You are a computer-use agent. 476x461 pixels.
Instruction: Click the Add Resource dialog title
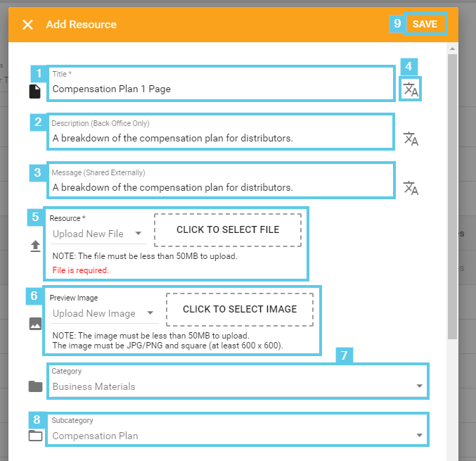(x=81, y=25)
